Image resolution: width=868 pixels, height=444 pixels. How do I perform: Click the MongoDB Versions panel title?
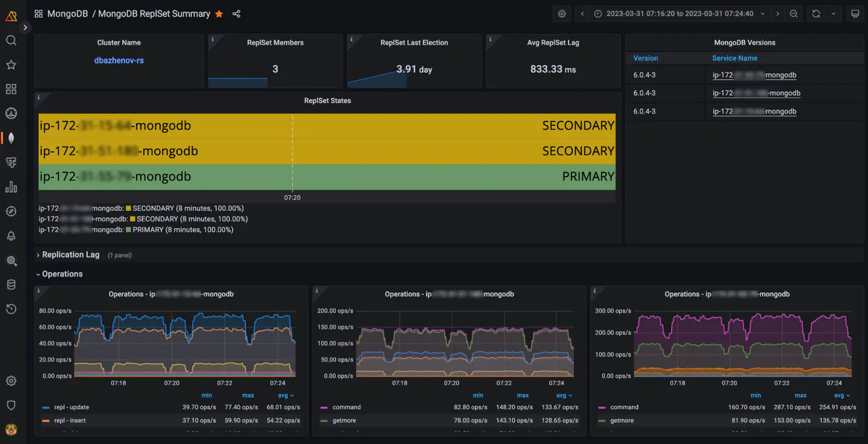pos(745,43)
